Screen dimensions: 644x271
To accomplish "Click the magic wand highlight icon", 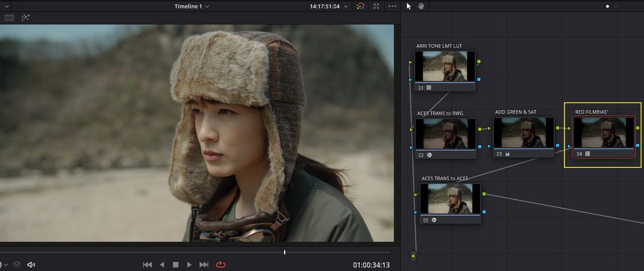I will point(25,18).
